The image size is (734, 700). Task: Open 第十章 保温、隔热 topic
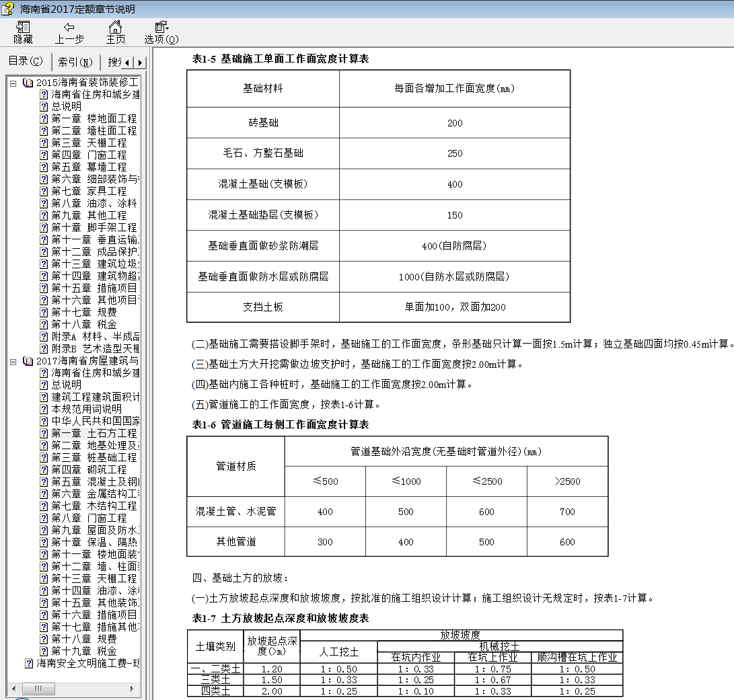pos(94,543)
